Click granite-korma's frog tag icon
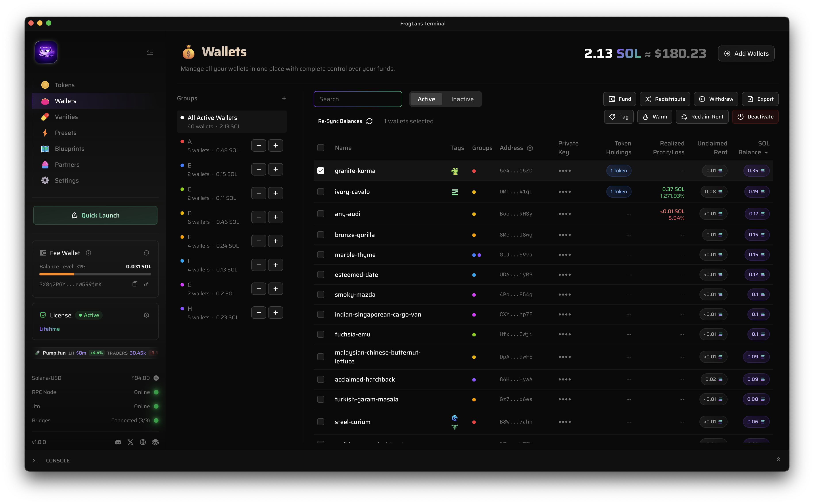 (x=455, y=171)
